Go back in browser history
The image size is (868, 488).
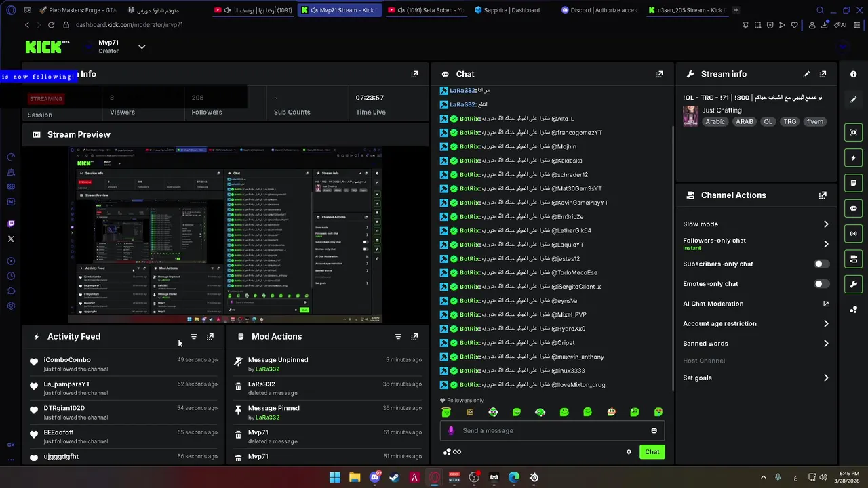pyautogui.click(x=27, y=25)
